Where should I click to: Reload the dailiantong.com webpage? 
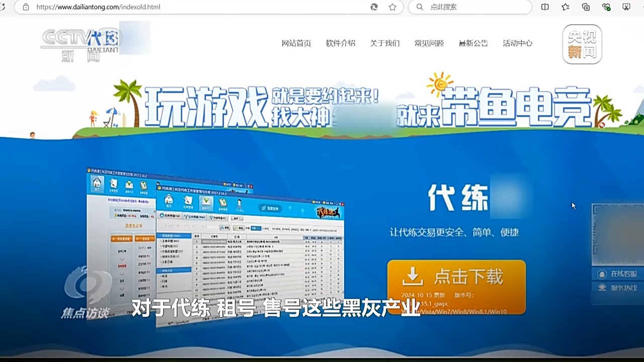tap(374, 7)
